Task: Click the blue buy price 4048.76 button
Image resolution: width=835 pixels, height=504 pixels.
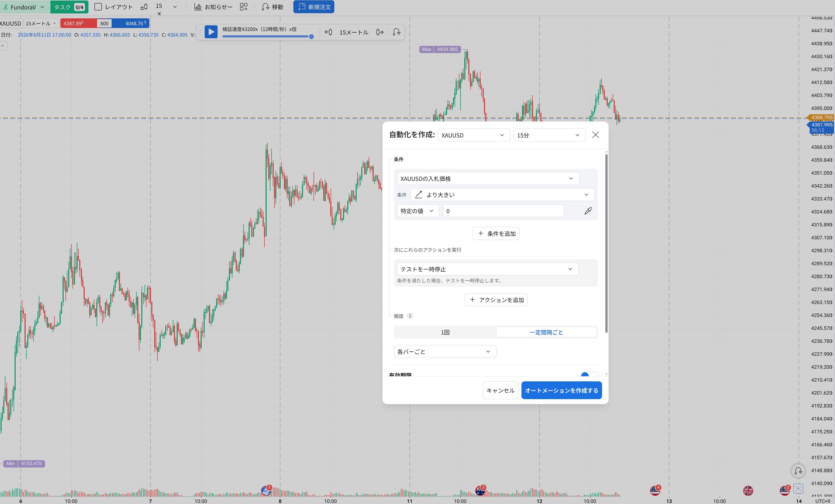Action: click(x=130, y=23)
